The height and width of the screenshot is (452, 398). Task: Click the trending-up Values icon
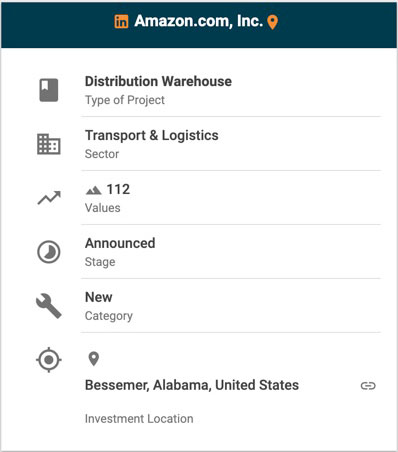49,198
